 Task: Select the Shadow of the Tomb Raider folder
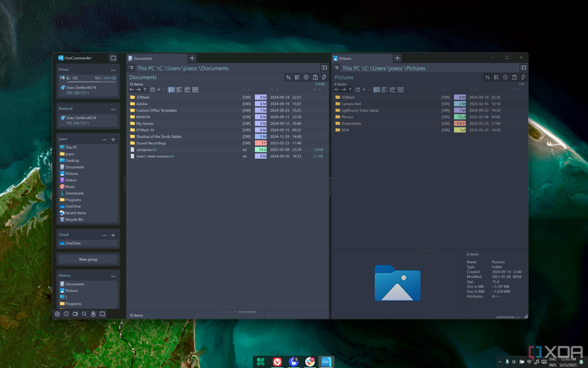point(160,136)
